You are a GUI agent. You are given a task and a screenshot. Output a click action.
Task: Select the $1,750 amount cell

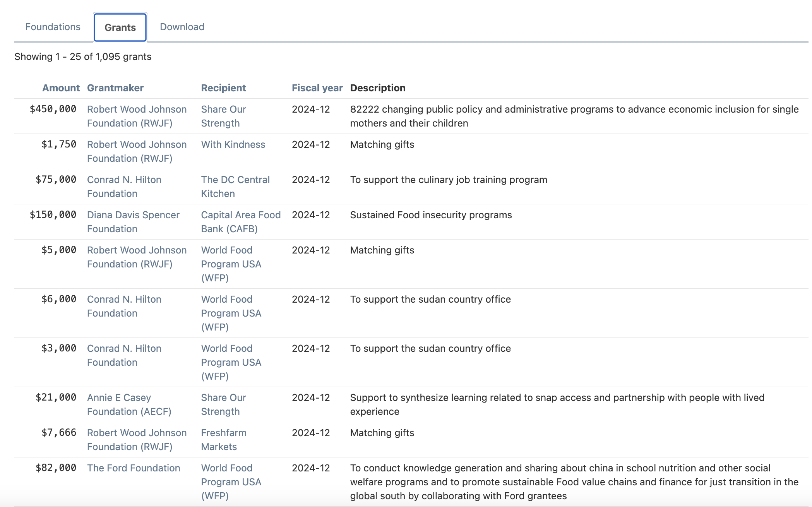coord(59,144)
